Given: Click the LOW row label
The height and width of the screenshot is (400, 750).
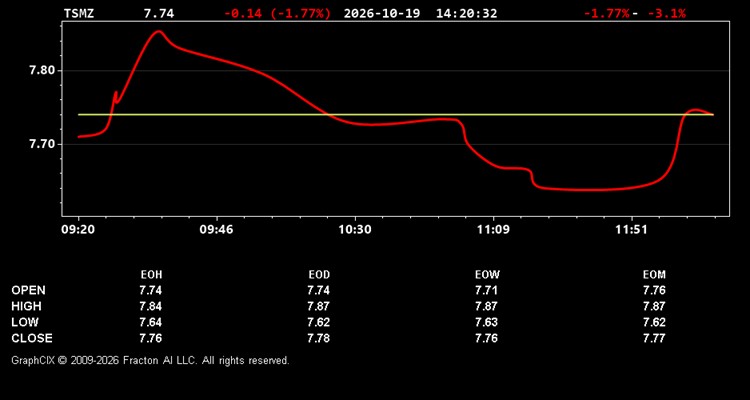Looking at the screenshot, I should pos(25,322).
